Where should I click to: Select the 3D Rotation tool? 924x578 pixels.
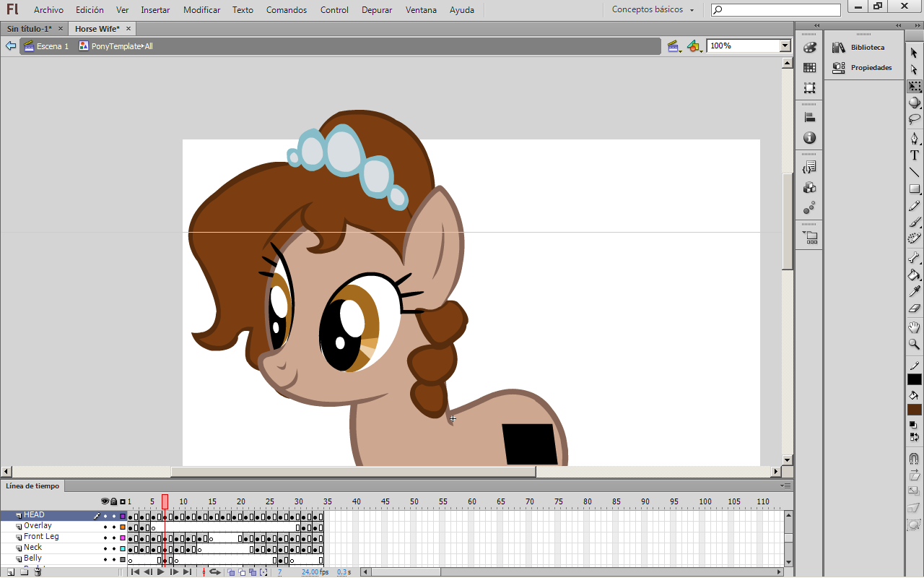click(x=914, y=103)
